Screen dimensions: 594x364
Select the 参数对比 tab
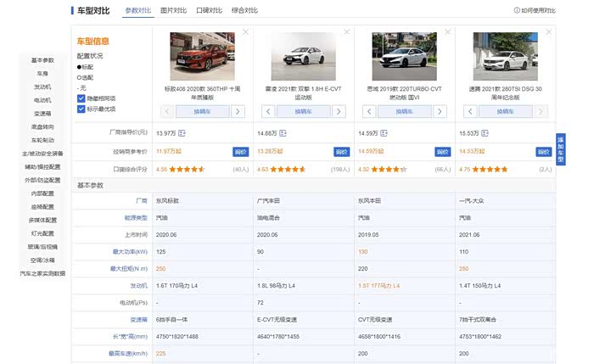pos(138,10)
